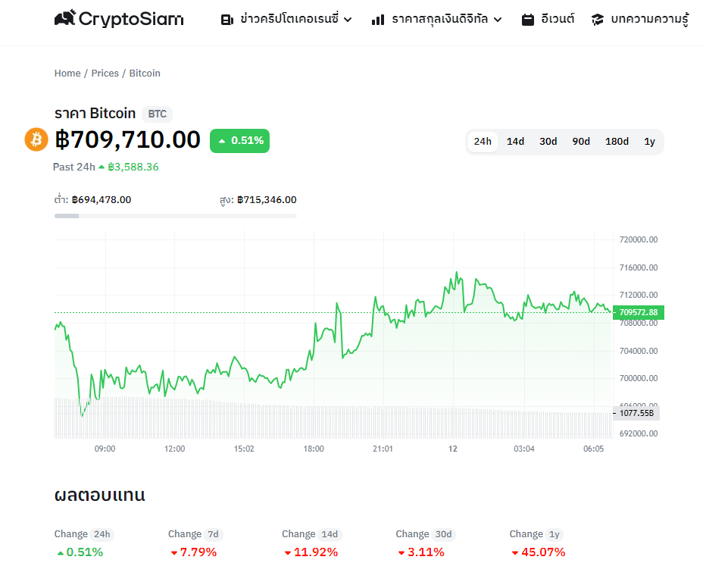Click the 03:04 time axis label
The width and height of the screenshot is (706, 588).
[x=524, y=449]
